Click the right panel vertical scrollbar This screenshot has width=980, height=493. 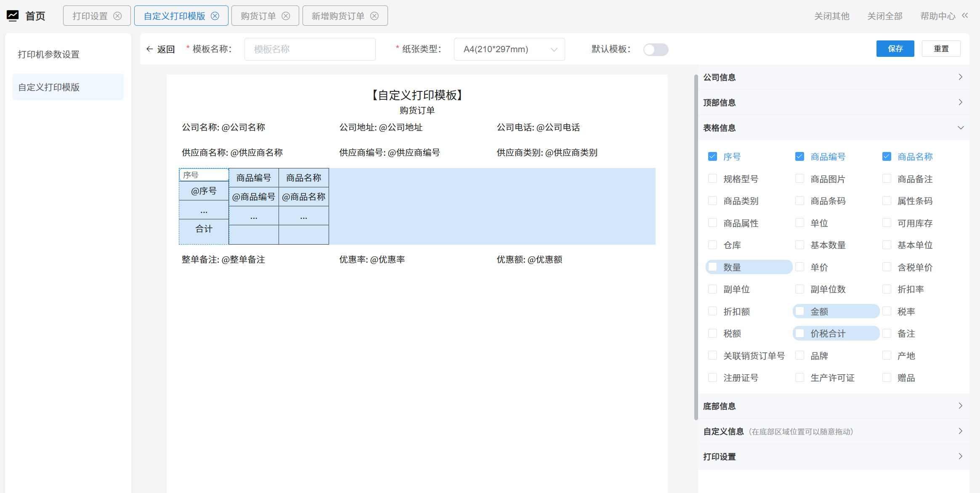click(x=696, y=247)
